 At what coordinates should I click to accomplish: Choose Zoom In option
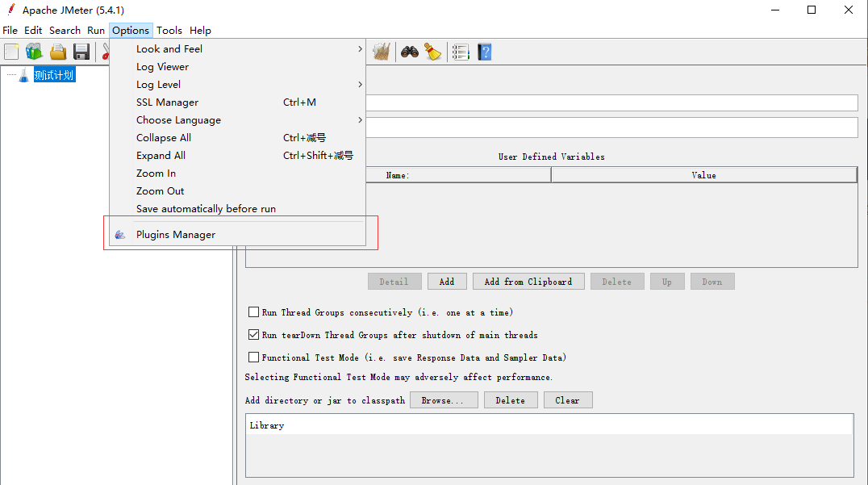237,173
